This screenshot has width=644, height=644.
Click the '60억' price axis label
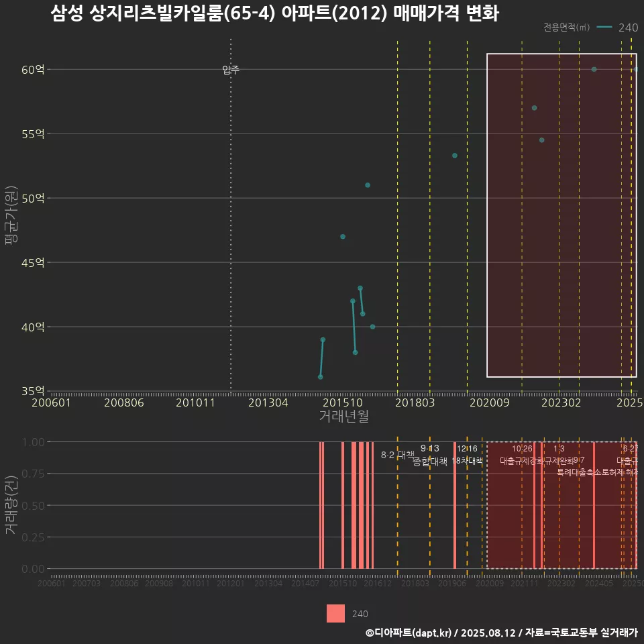[x=33, y=70]
